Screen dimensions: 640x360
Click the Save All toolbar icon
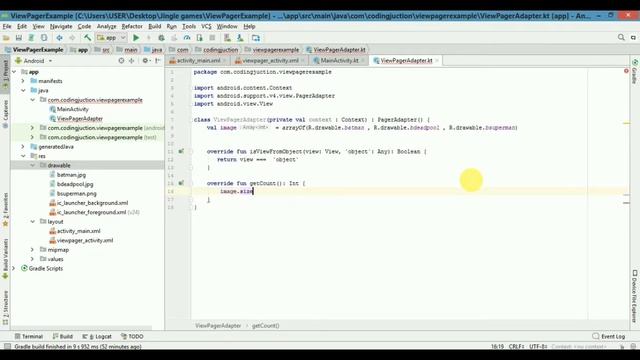[x=19, y=38]
